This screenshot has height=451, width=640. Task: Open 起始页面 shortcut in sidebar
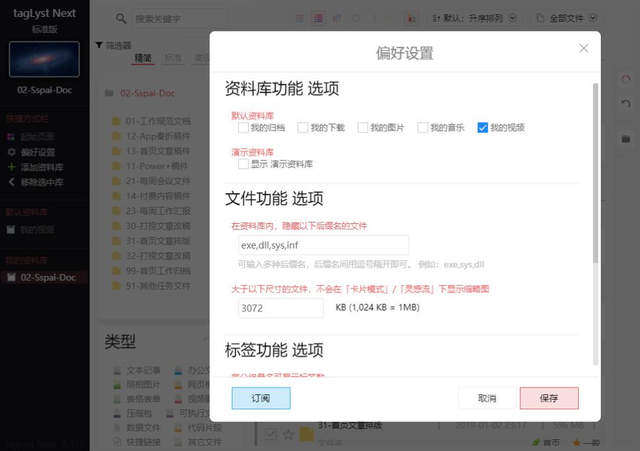click(37, 137)
